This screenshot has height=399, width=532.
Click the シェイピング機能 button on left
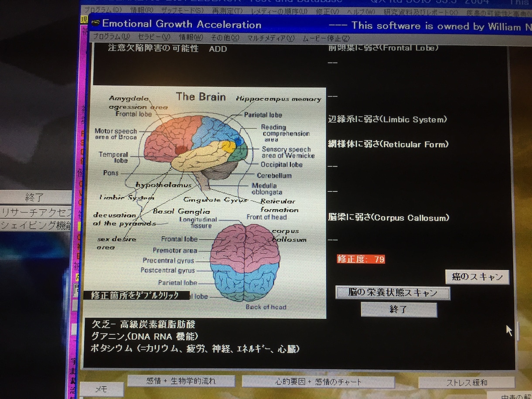[36, 225]
